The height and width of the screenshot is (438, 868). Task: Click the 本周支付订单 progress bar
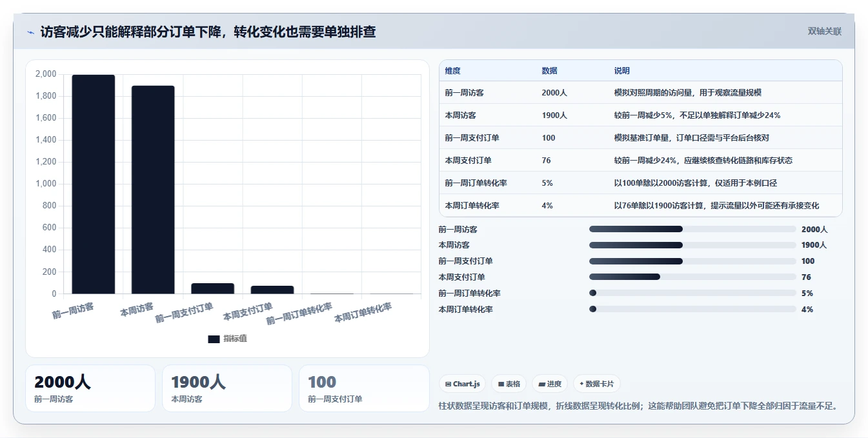[x=692, y=277]
